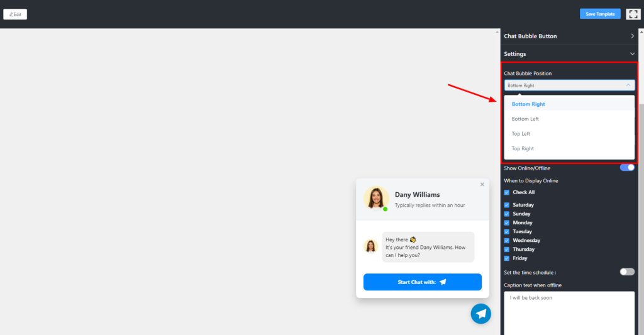Close the Chat Bubble Position dropdown
This screenshot has height=335, width=644.
pos(569,85)
